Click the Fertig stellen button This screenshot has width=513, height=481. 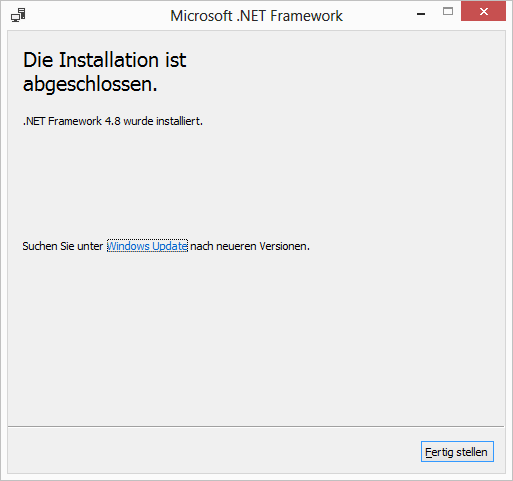click(x=457, y=452)
